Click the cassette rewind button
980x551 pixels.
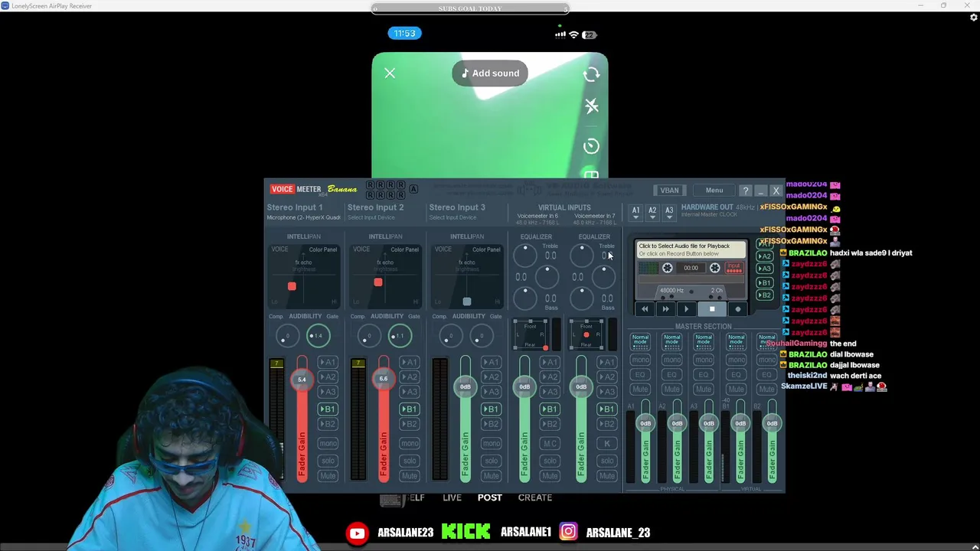click(x=645, y=309)
